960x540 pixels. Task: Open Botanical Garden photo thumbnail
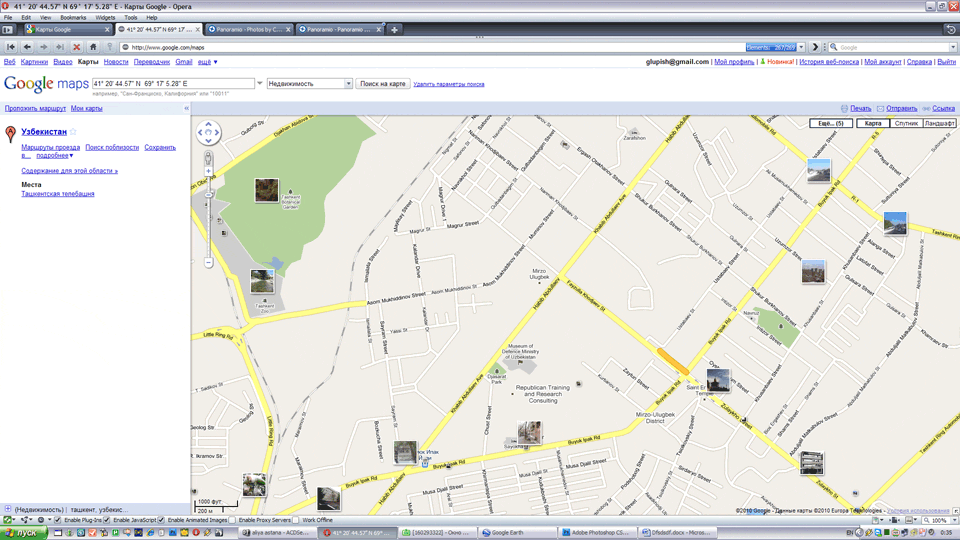[266, 190]
